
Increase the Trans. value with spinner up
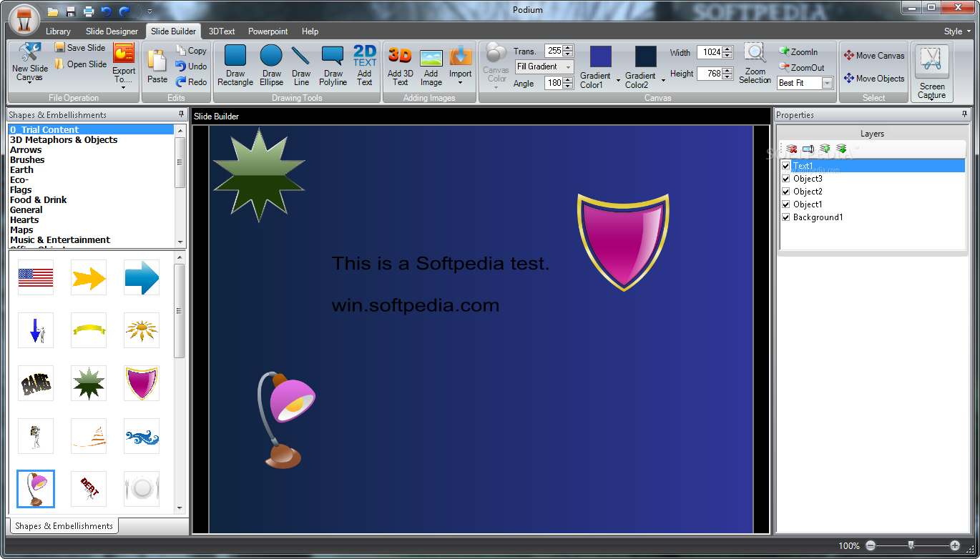pos(568,48)
